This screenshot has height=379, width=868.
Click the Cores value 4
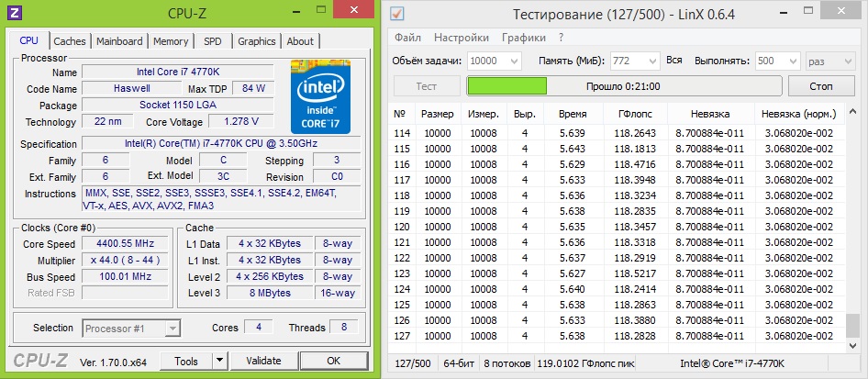259,328
